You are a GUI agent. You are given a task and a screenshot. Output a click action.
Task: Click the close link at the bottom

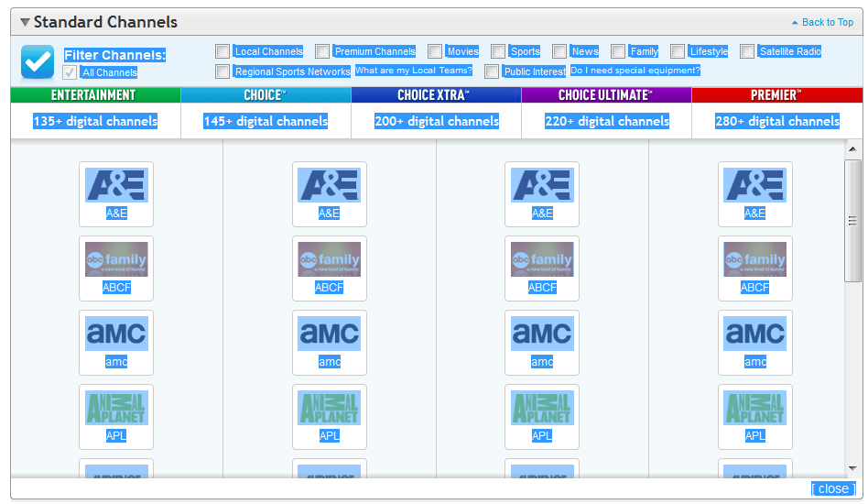click(833, 488)
